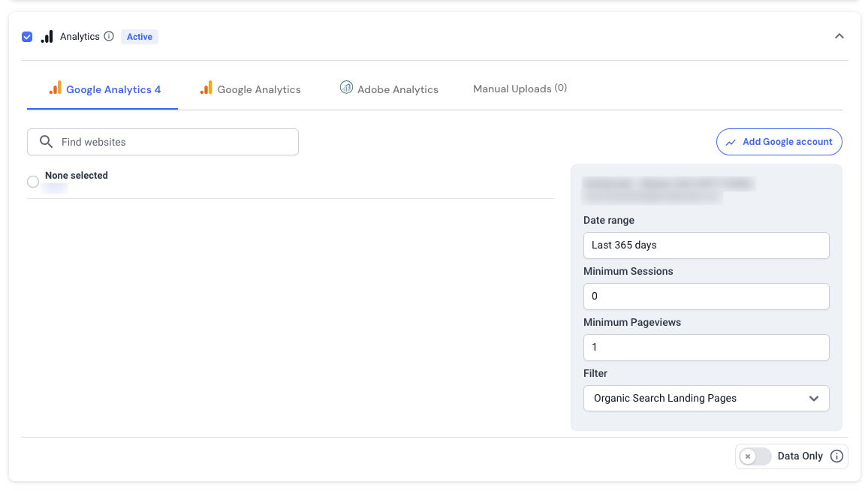
Task: Click the 'Date range' label
Action: tap(609, 220)
